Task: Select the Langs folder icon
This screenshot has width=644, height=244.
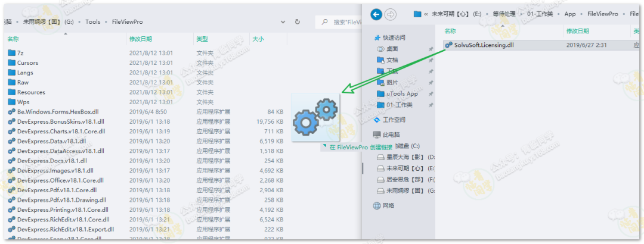Action: tap(11, 73)
